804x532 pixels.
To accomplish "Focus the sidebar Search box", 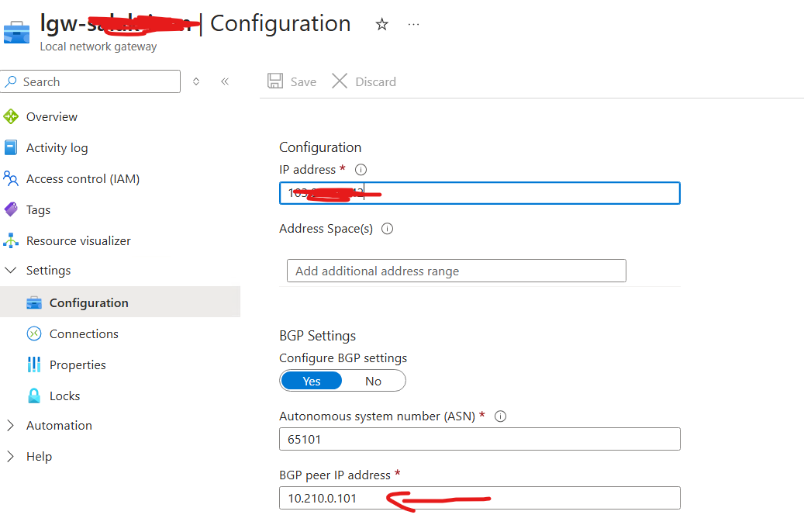I will coord(91,81).
